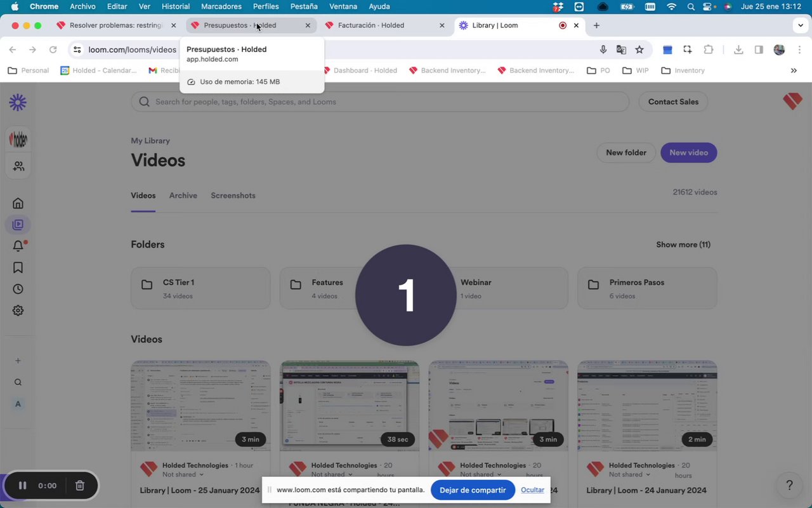
Task: Click Contact Sales button
Action: pyautogui.click(x=673, y=102)
